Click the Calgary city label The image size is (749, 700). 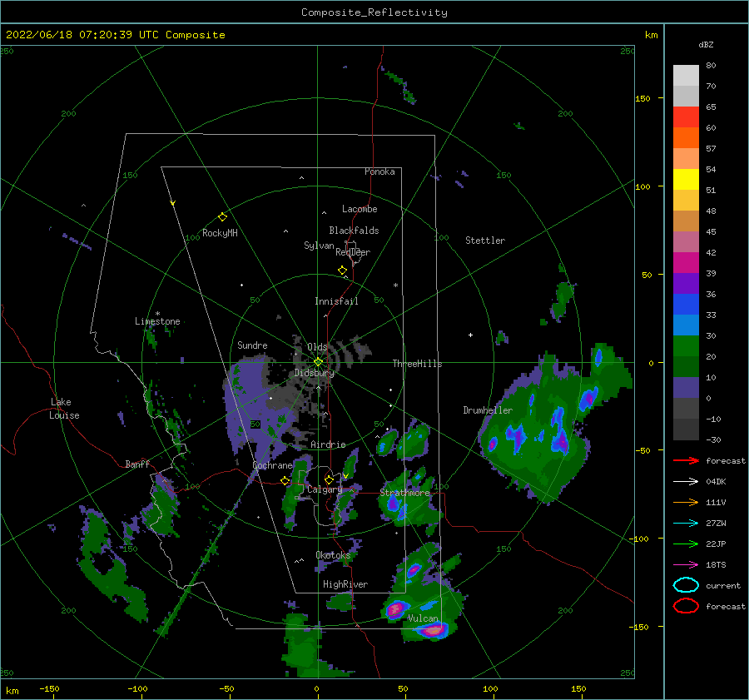325,489
